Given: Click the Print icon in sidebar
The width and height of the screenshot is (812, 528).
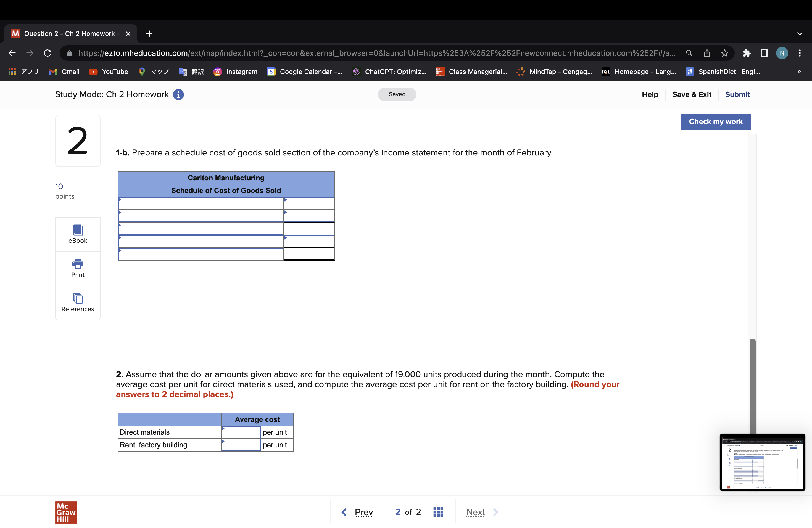Looking at the screenshot, I should (78, 268).
